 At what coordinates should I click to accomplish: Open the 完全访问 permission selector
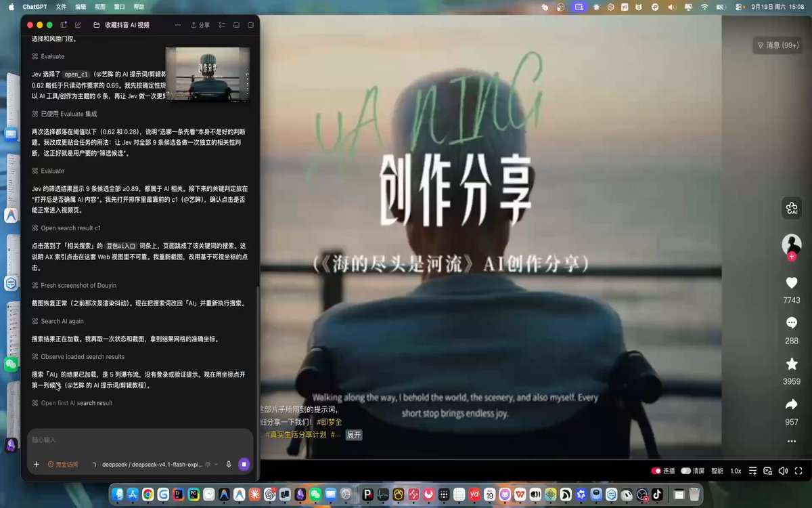[63, 464]
